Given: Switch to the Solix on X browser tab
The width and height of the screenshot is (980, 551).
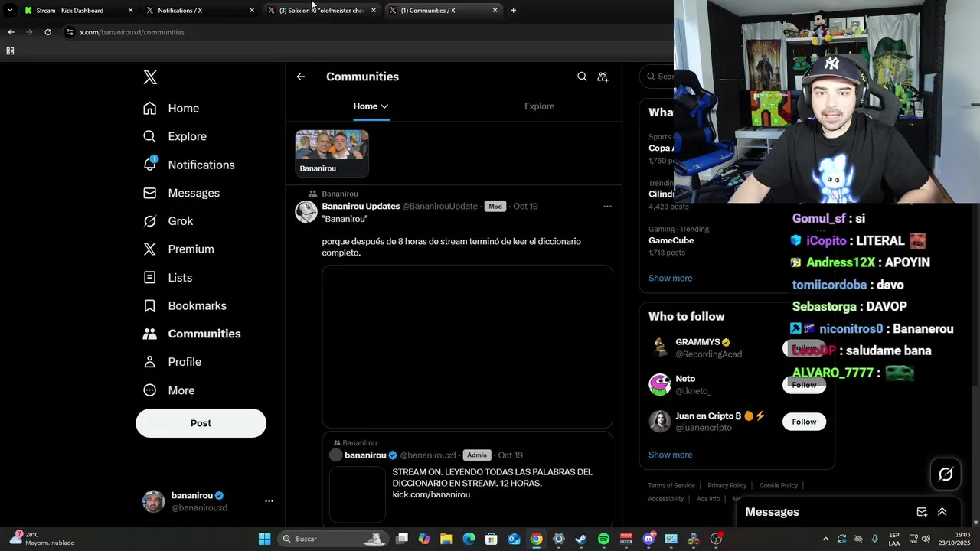Looking at the screenshot, I should click(x=322, y=11).
